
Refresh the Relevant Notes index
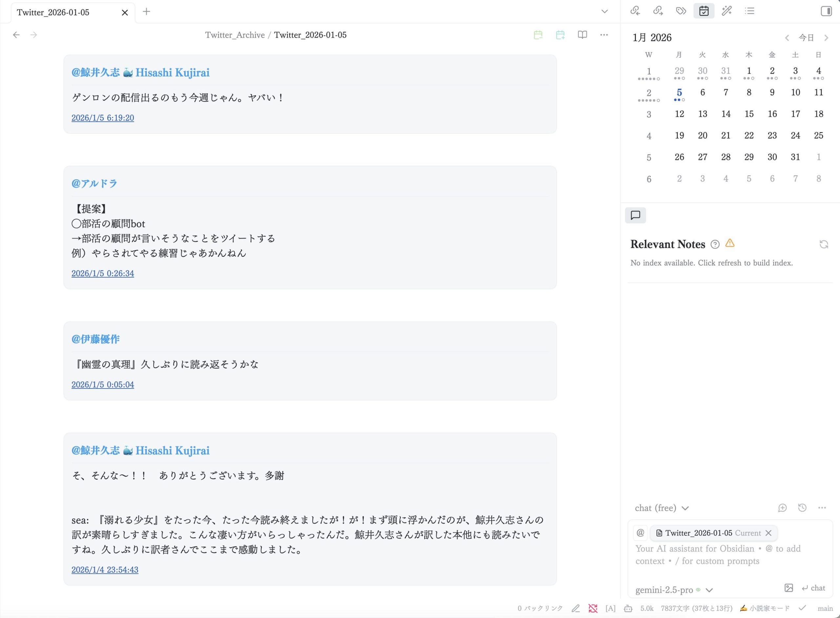coord(824,244)
